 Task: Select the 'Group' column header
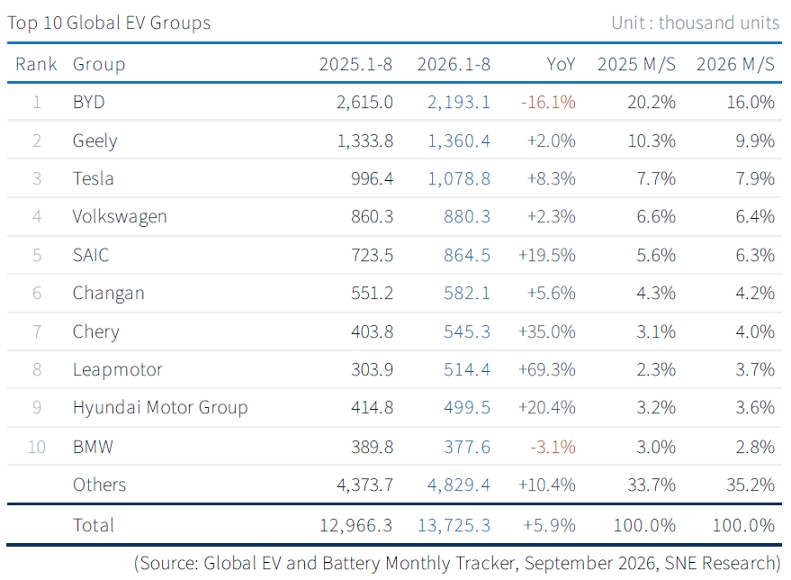coord(99,65)
